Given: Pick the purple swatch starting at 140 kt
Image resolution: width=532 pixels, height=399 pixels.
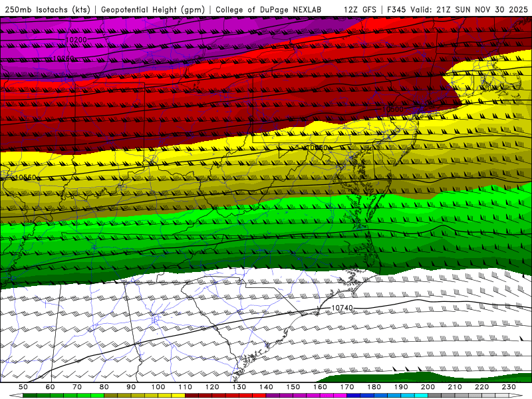Looking at the screenshot, I should (273, 396).
